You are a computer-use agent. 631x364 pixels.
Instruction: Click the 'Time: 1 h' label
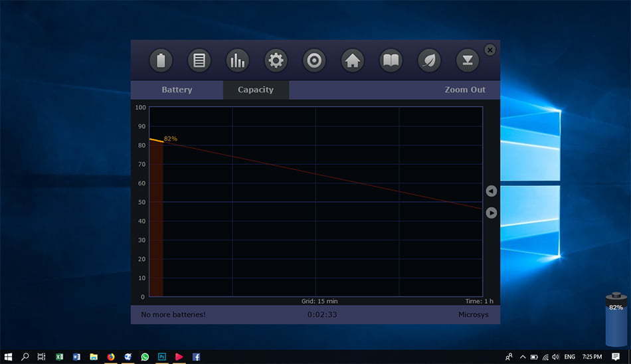480,301
